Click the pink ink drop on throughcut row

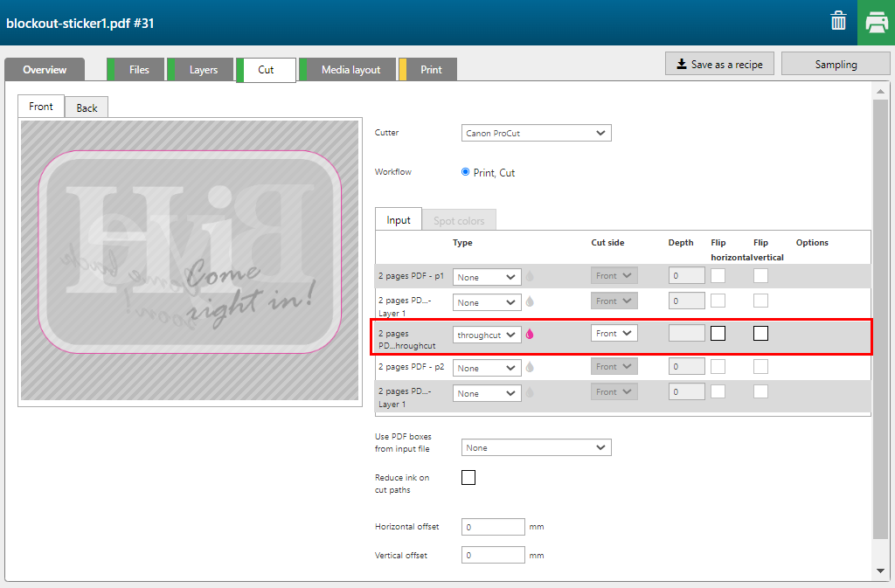(x=530, y=334)
